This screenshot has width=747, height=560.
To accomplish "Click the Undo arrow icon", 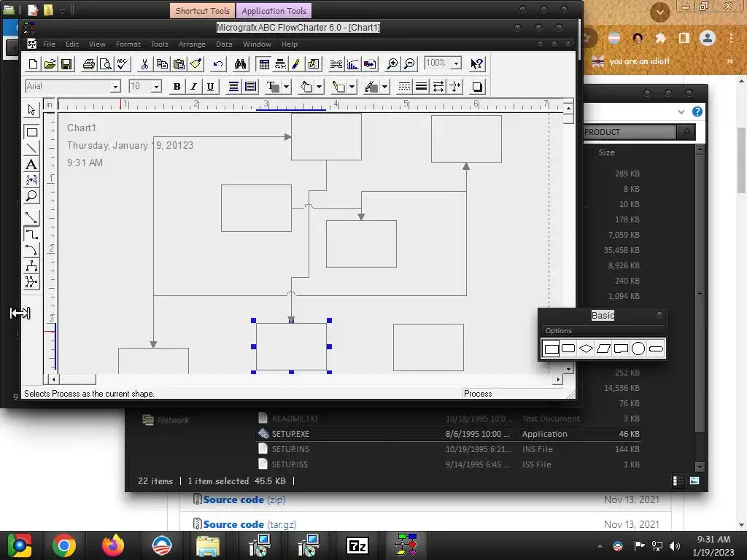I will click(x=217, y=64).
